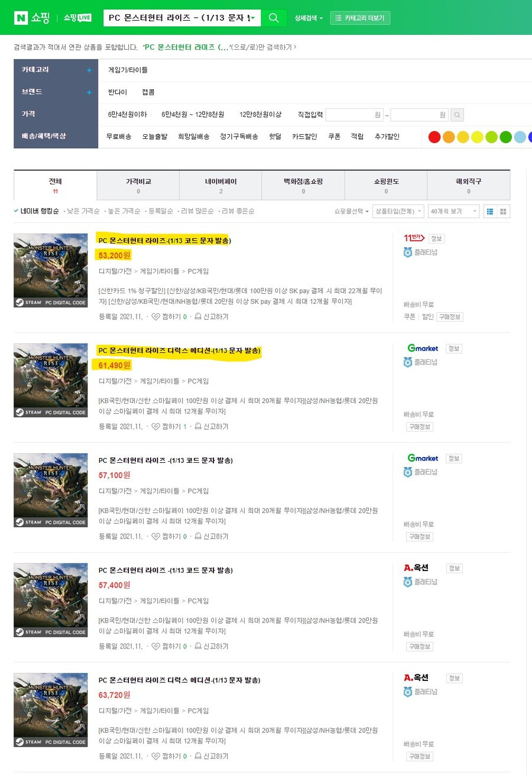
Task: Open 상품타입(전체) dropdown
Action: 398,212
